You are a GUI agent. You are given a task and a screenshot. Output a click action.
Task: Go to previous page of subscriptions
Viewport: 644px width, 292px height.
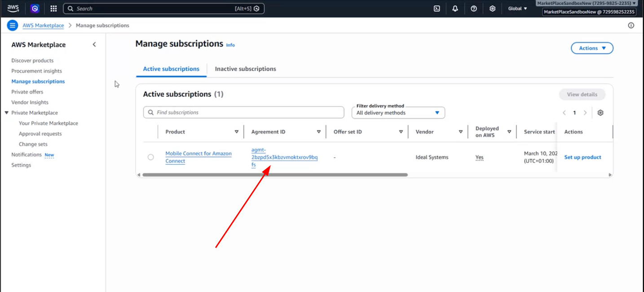coord(564,113)
